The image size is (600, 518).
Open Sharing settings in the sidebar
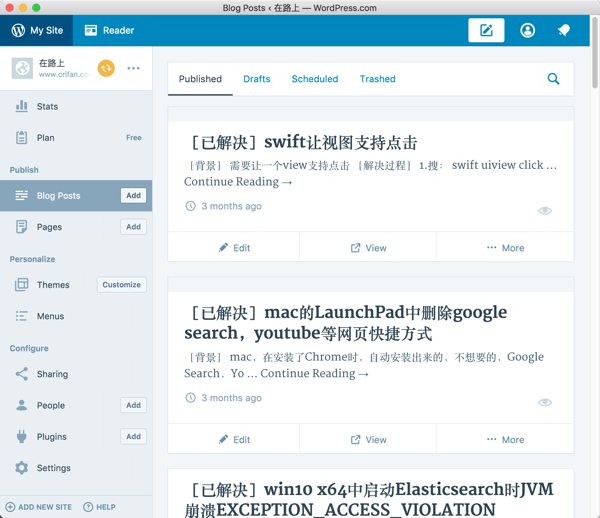(x=76, y=374)
